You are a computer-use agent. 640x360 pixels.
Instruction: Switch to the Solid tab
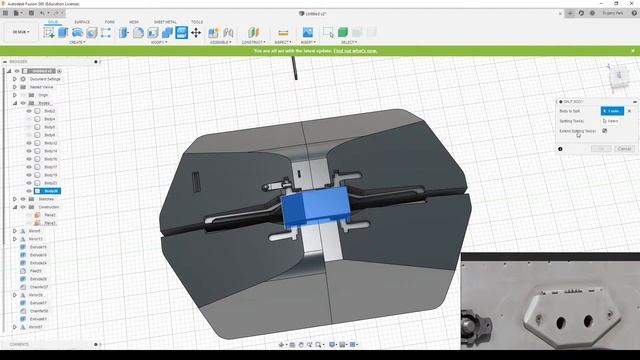[x=53, y=22]
